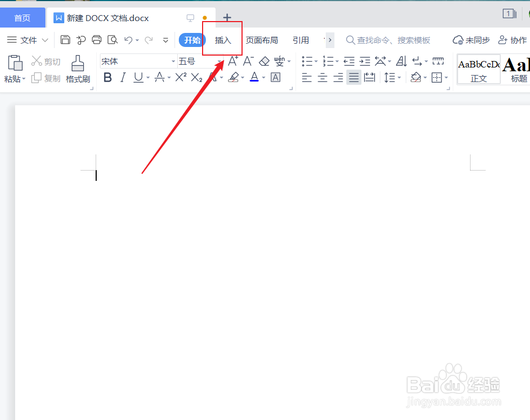Open the font size 五号 dropdown
Image resolution: width=530 pixels, height=420 pixels.
[x=219, y=62]
